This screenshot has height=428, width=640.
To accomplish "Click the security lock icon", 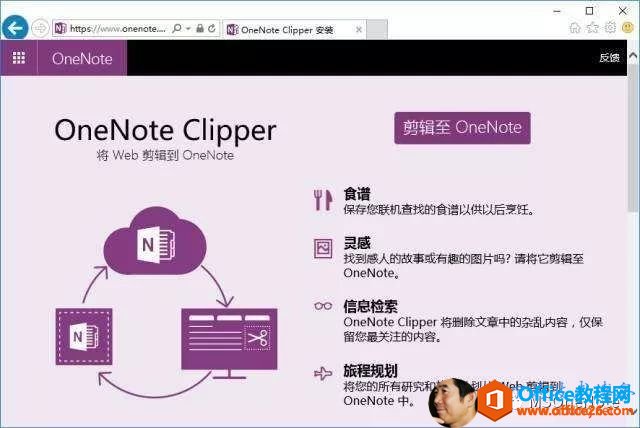I will coord(200,29).
